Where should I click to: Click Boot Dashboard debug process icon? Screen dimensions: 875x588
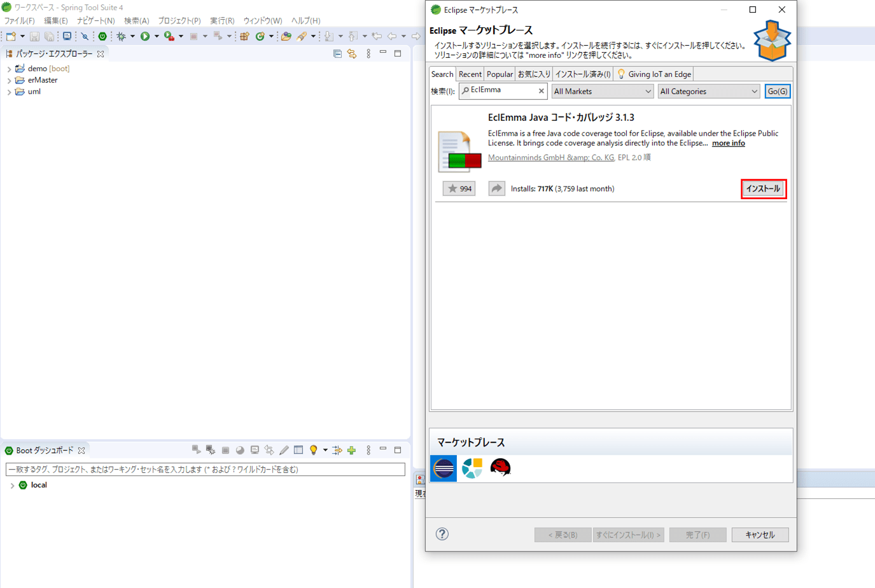click(x=211, y=450)
